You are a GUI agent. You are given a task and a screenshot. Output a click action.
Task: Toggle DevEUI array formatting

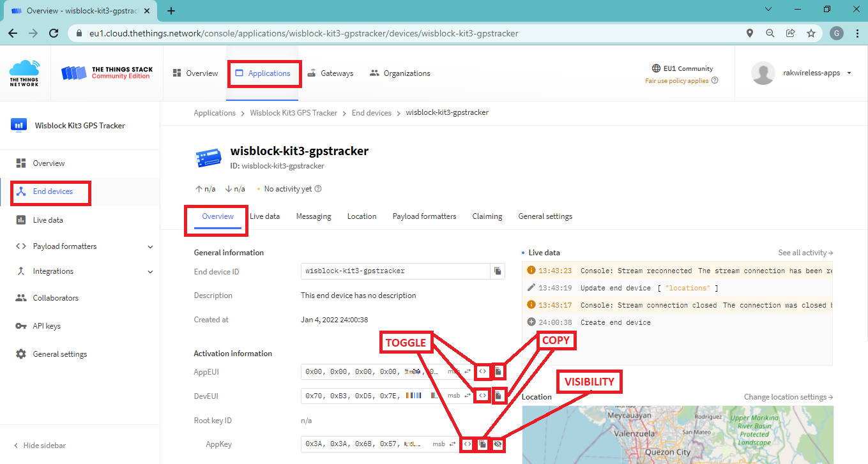483,396
